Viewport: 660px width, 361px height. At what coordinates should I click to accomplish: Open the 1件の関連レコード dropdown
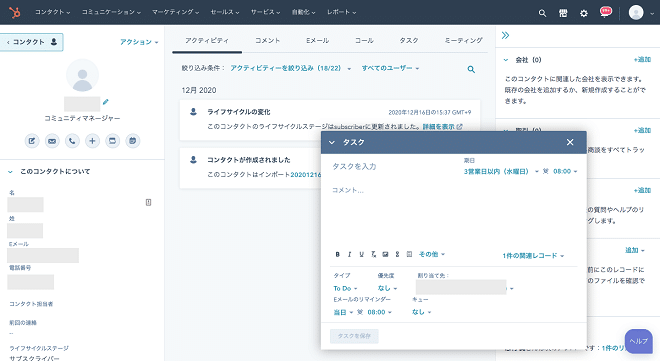[x=533, y=255]
